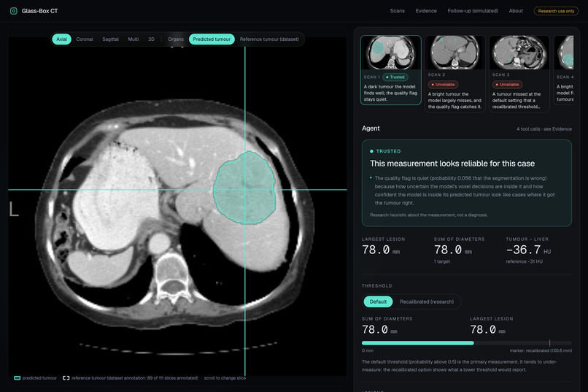Viewport: 588px width, 392px height.
Task: Click the '0 mm' scale label
Action: (368, 350)
